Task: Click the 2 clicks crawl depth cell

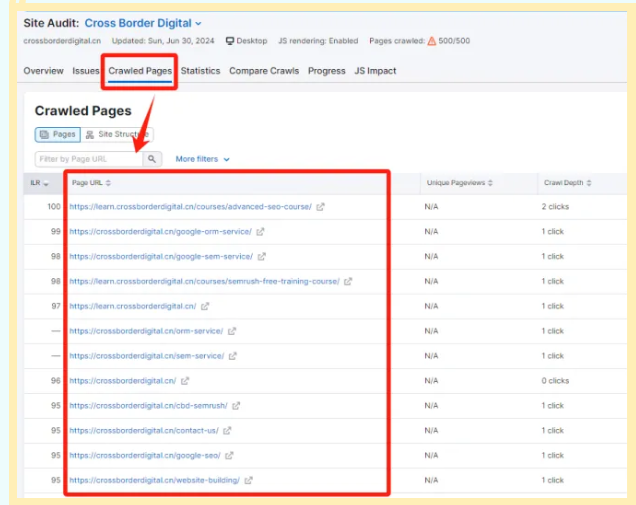Action: [x=555, y=207]
